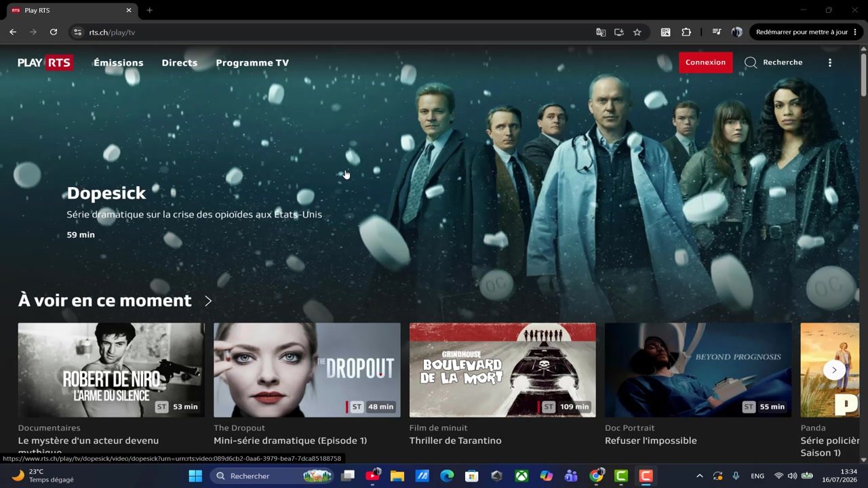The height and width of the screenshot is (488, 868).
Task: Expand À voir en ce moment chevron
Action: point(208,301)
